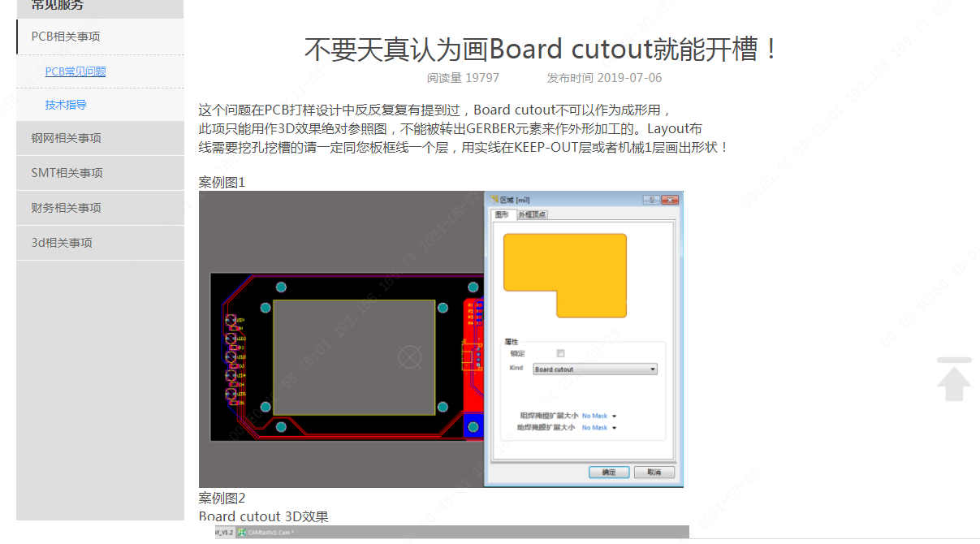Select the 图形 tab in dialog
Viewport: 980px width, 544px height.
pyautogui.click(x=503, y=214)
